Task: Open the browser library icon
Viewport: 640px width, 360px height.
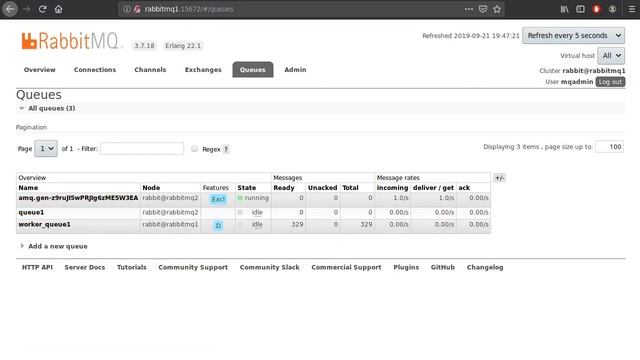Action: [x=564, y=9]
